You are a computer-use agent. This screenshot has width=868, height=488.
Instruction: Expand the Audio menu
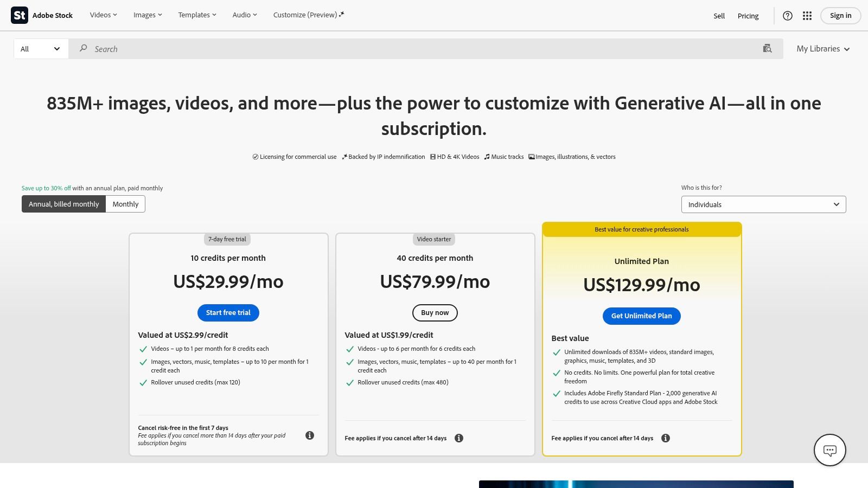(245, 15)
